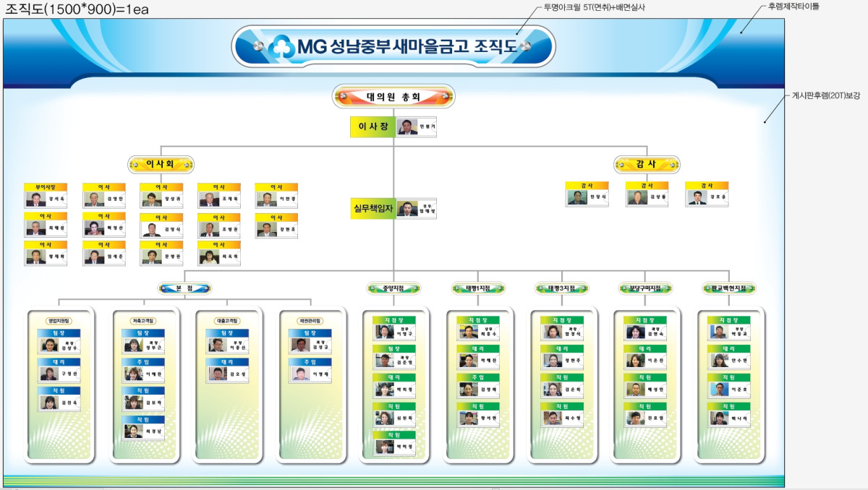Image resolution: width=868 pixels, height=490 pixels.
Task: Click '대리' label under 태평3지점
Action: click(562, 349)
